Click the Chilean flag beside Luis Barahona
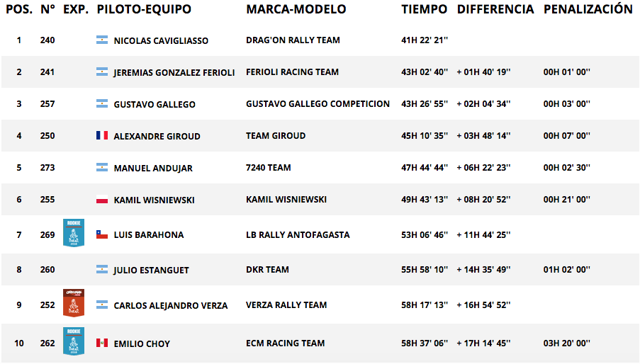The width and height of the screenshot is (640, 364). pos(102,234)
